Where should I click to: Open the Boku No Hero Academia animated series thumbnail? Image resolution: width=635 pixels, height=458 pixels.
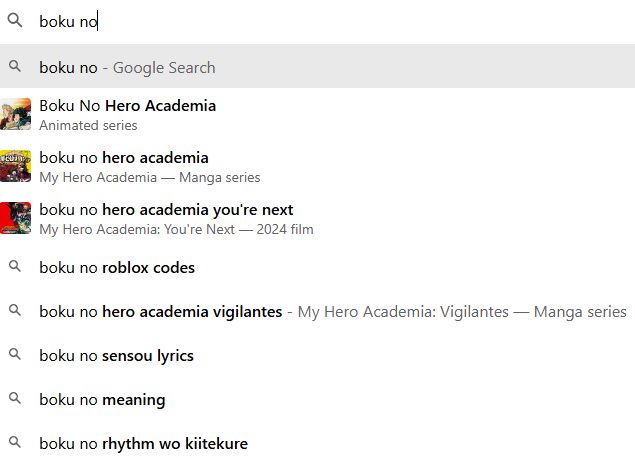pyautogui.click(x=16, y=114)
